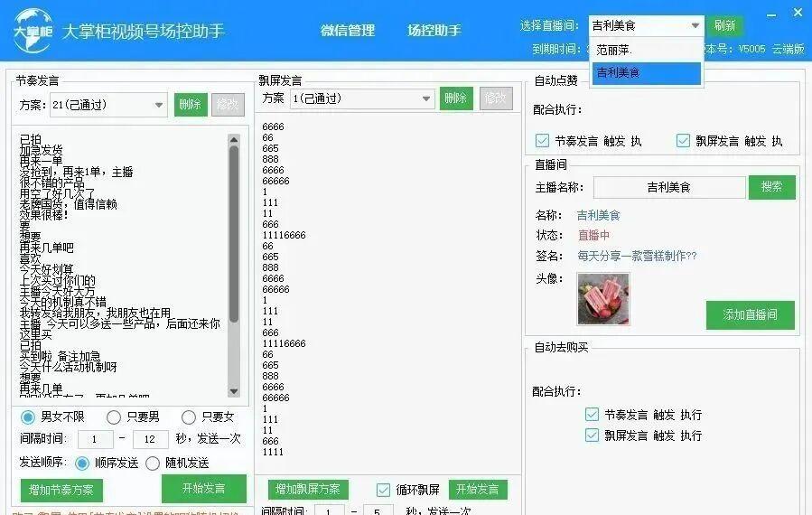This screenshot has height=515, width=812.
Task: Select the 男女不限 radio button
Action: 28,417
